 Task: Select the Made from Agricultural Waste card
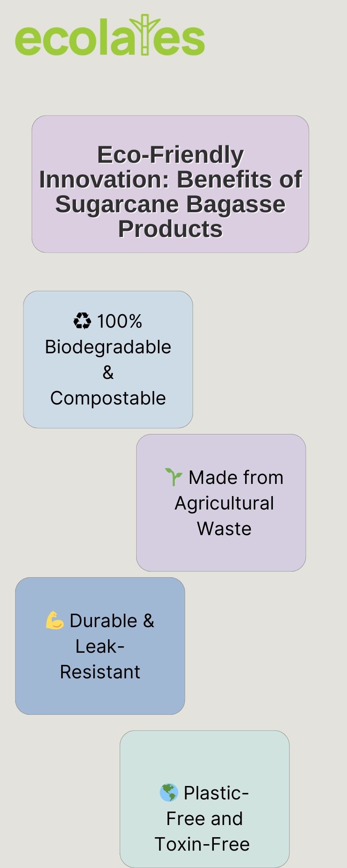coord(221,503)
